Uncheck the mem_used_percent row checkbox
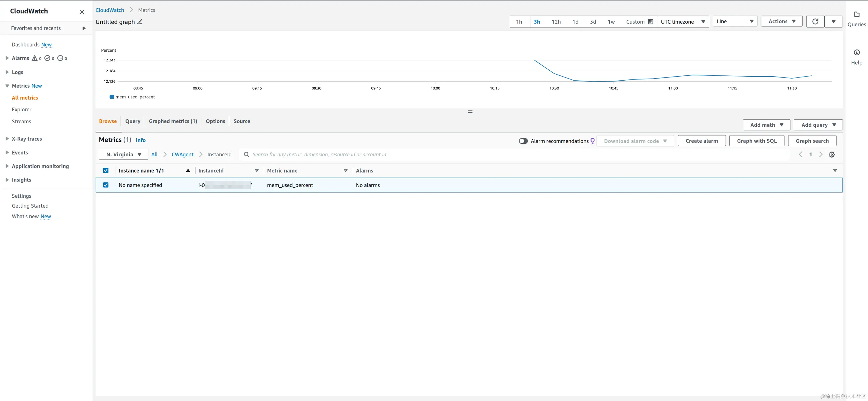This screenshot has height=401, width=868. tap(106, 185)
